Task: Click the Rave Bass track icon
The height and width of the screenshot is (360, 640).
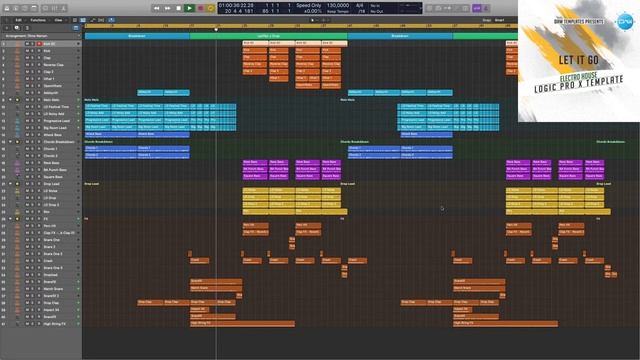Action: pyautogui.click(x=17, y=163)
